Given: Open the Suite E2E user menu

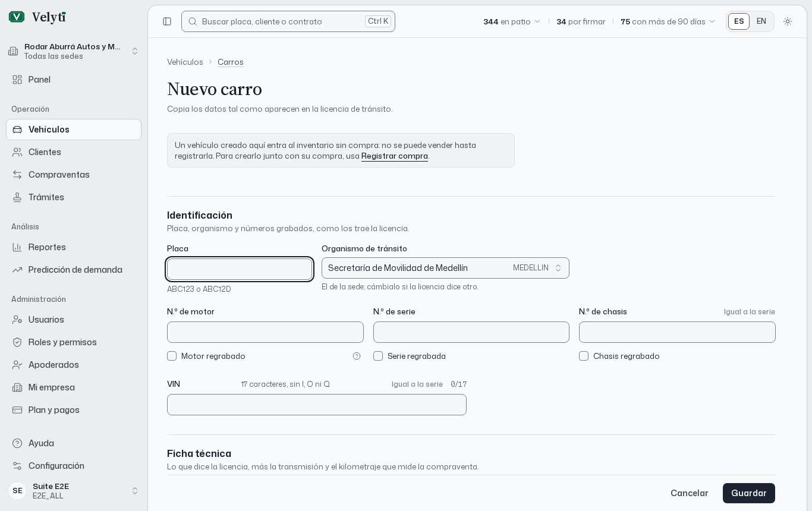Looking at the screenshot, I should [74, 491].
